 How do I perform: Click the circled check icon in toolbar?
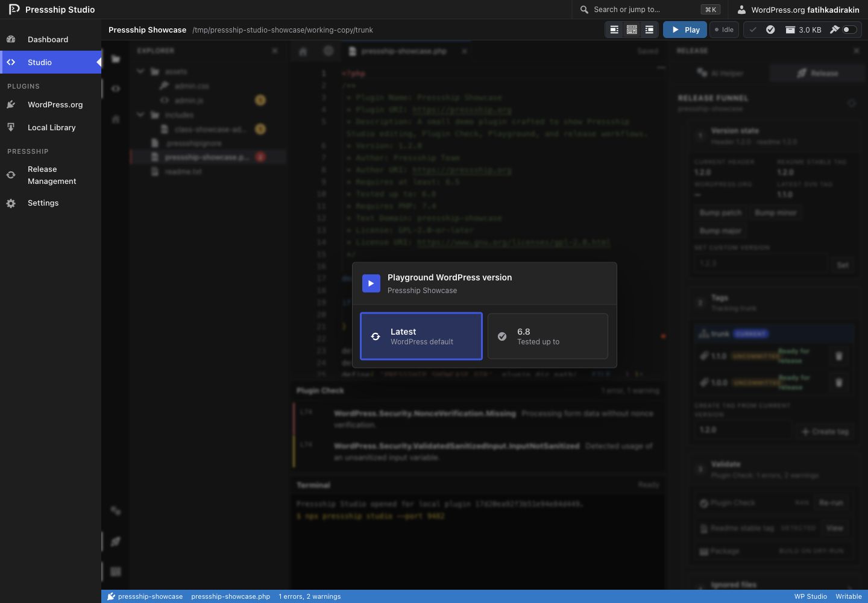770,30
